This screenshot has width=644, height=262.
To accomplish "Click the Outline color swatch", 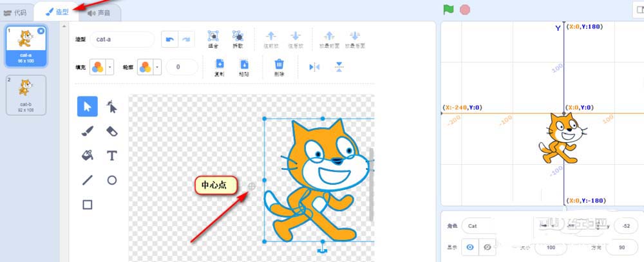I will click(145, 68).
